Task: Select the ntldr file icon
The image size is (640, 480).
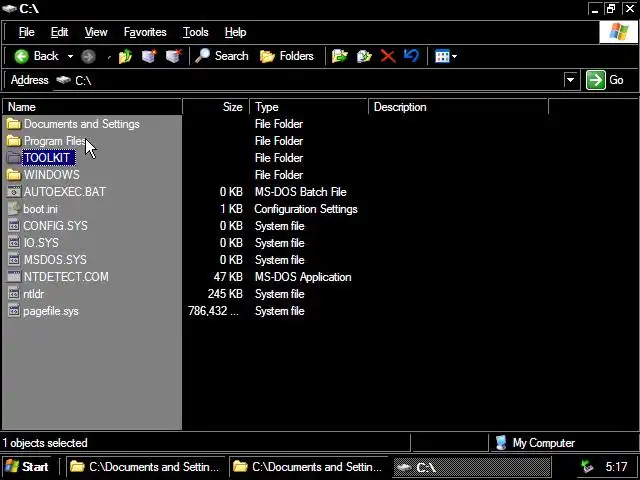Action: [14, 294]
